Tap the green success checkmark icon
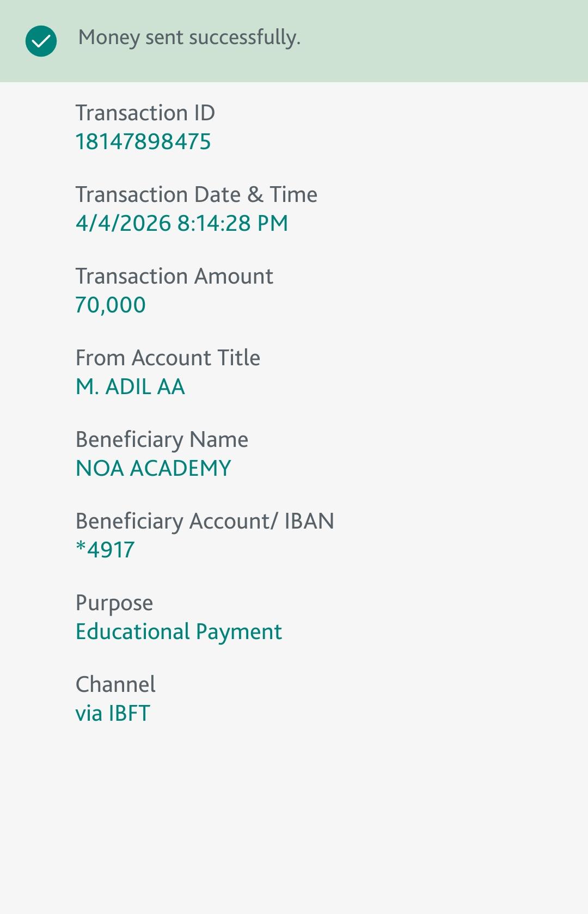This screenshot has width=588, height=914. [41, 41]
